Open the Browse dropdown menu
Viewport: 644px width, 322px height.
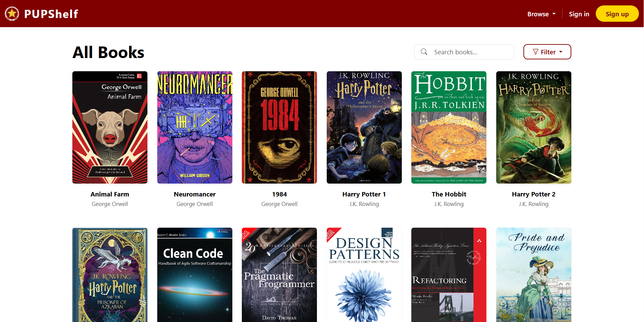541,14
